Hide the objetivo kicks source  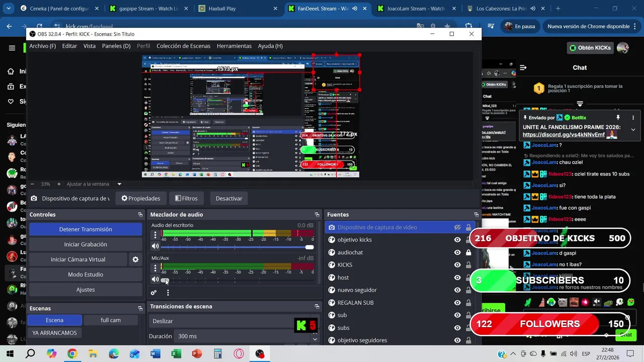[x=457, y=240]
